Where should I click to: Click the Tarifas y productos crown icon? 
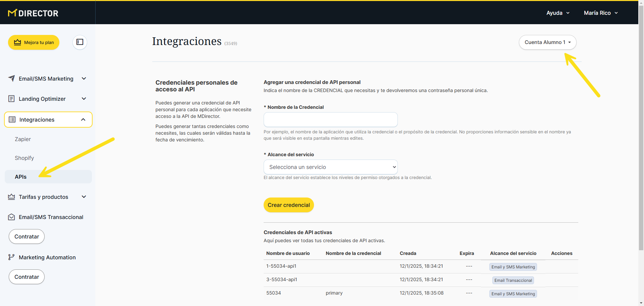(x=11, y=197)
